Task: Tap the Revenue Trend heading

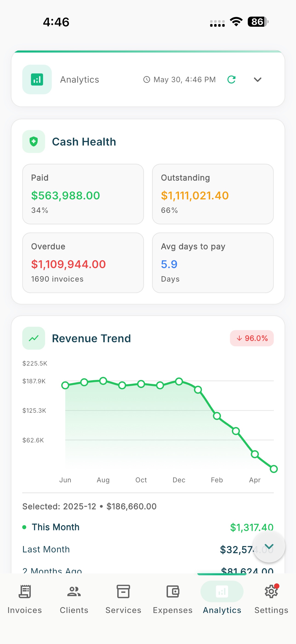Action: click(x=91, y=338)
